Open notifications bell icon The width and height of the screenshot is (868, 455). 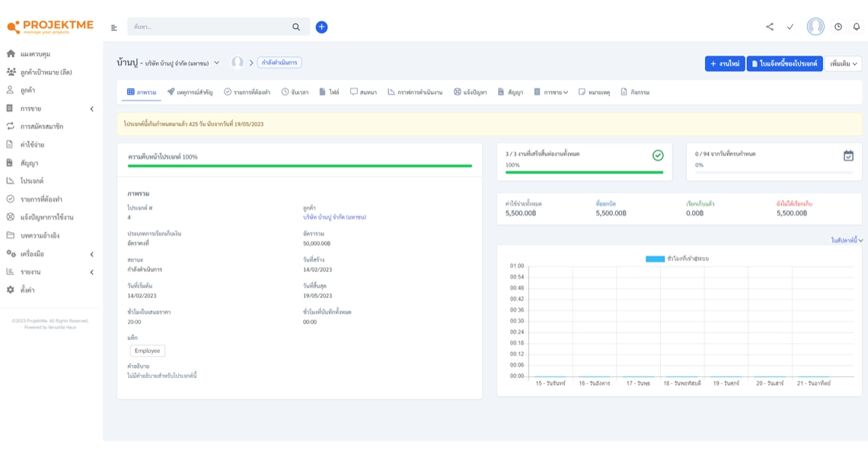tap(856, 27)
